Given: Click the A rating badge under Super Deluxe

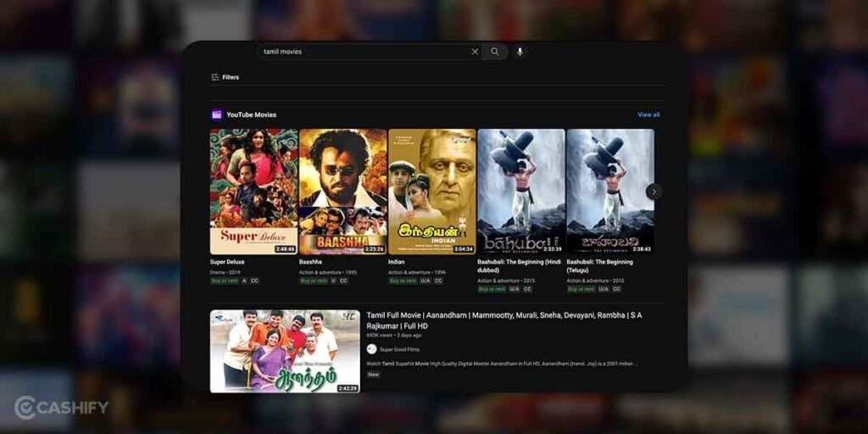Looking at the screenshot, I should 244,281.
